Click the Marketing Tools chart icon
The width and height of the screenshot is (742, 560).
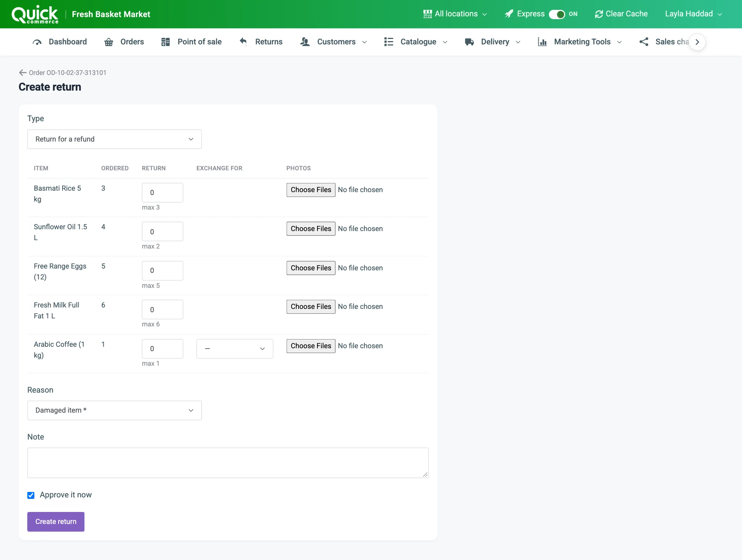coord(542,42)
